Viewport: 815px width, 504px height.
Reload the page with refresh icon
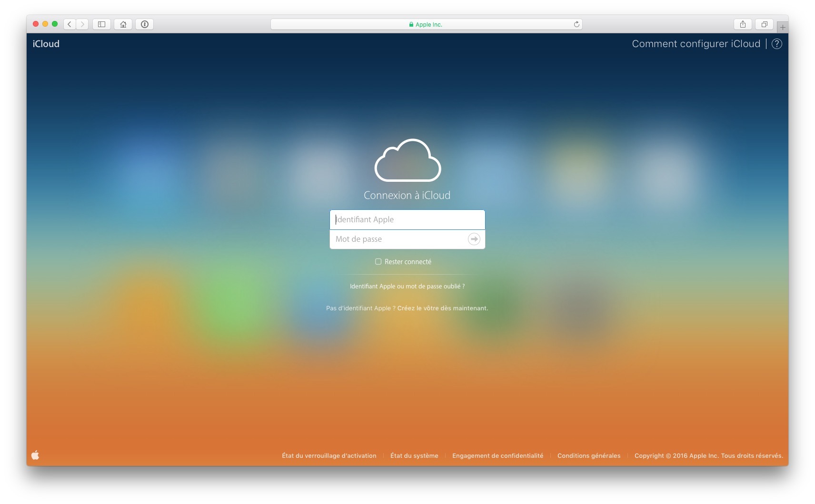576,24
